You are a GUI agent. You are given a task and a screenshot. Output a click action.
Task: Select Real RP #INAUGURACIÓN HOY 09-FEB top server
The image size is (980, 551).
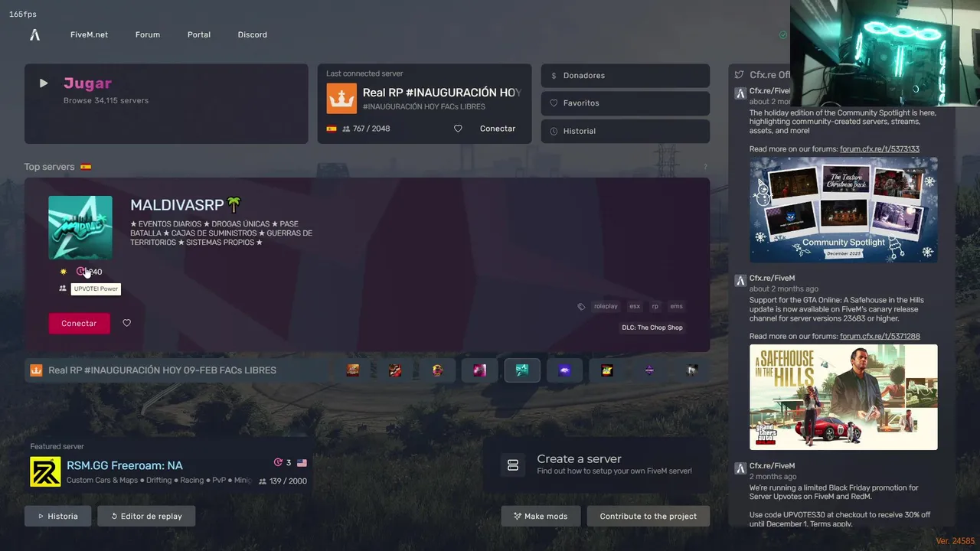pyautogui.click(x=178, y=370)
